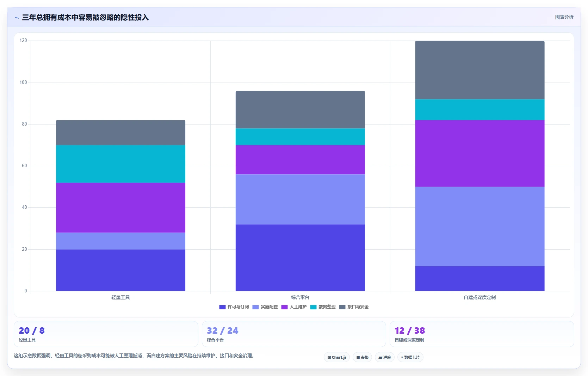Click the x-axis label 自建或深度定制 below the chart
Viewport: 588px width, 376px height.
tap(480, 297)
